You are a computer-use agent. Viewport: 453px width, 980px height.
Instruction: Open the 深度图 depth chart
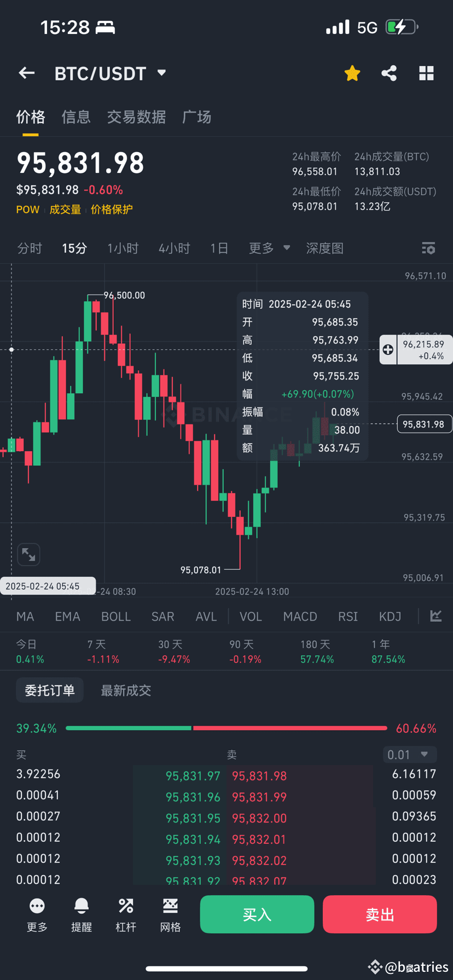(325, 248)
